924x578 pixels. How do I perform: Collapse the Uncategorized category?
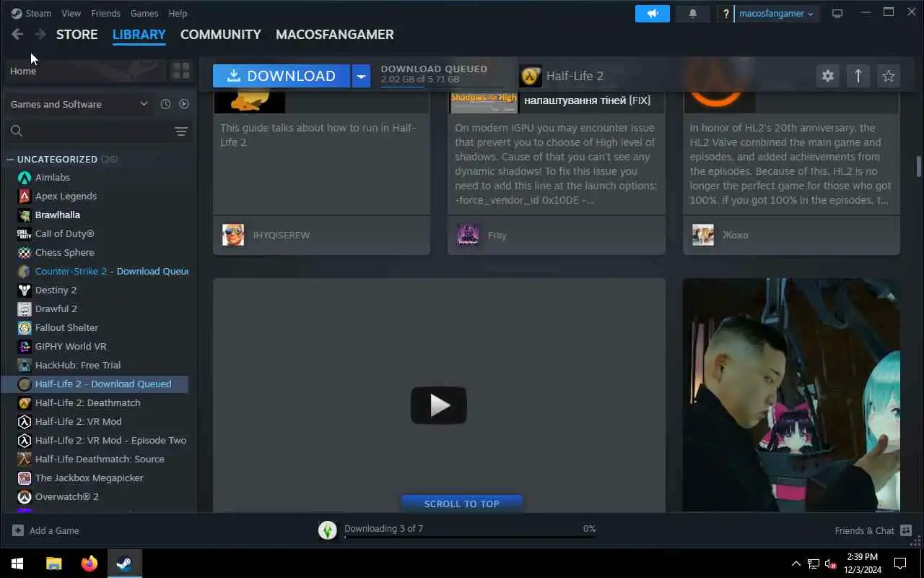10,159
